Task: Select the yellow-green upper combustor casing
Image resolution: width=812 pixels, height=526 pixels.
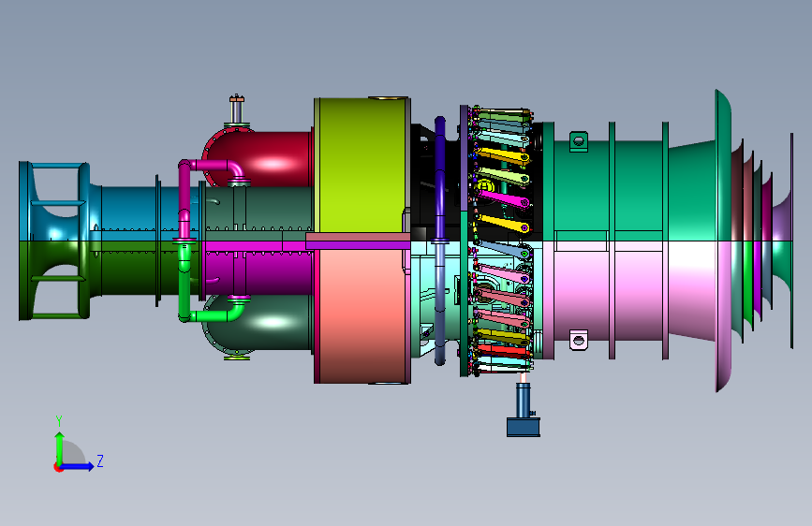Action: [x=362, y=165]
